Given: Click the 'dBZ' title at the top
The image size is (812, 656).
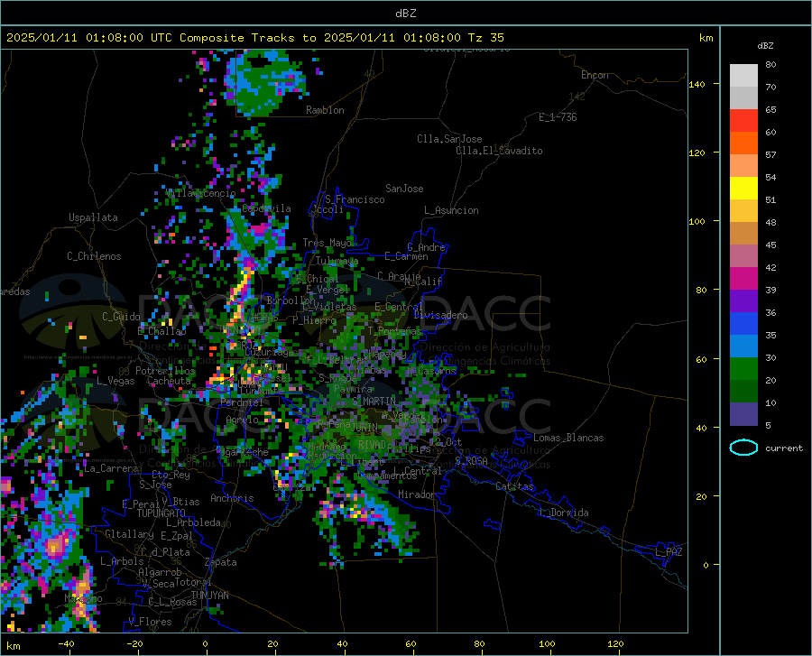Looking at the screenshot, I should coord(405,14).
